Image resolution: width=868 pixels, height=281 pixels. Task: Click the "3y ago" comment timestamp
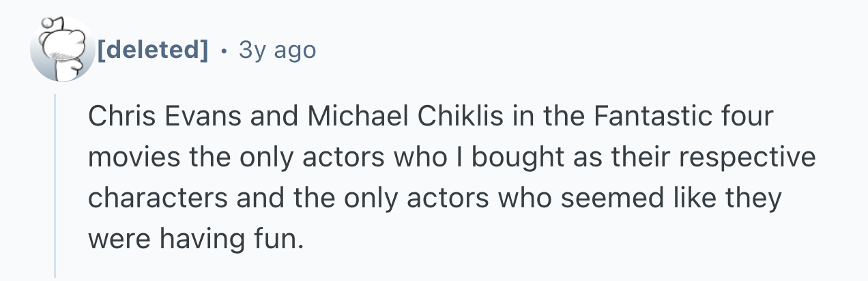276,50
